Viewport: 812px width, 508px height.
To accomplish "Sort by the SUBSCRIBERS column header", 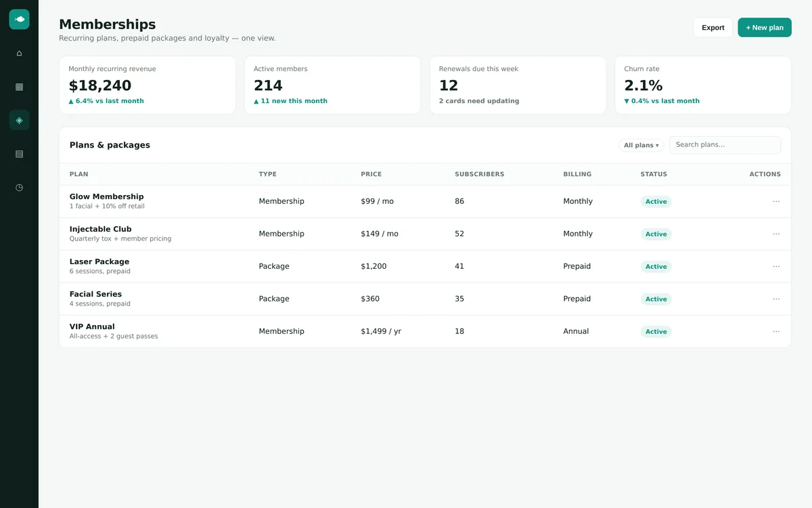I will click(x=480, y=174).
